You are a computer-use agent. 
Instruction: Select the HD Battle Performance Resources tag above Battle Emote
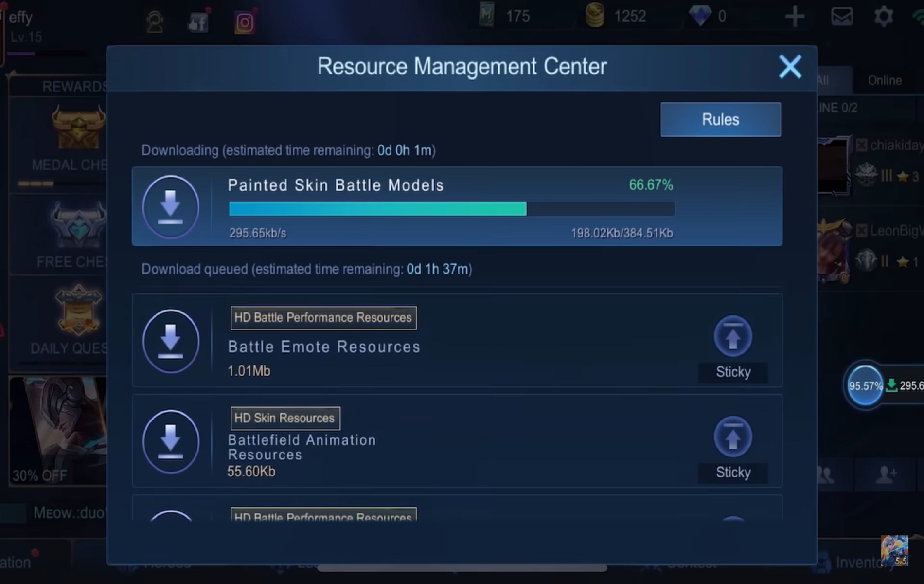[x=323, y=318]
